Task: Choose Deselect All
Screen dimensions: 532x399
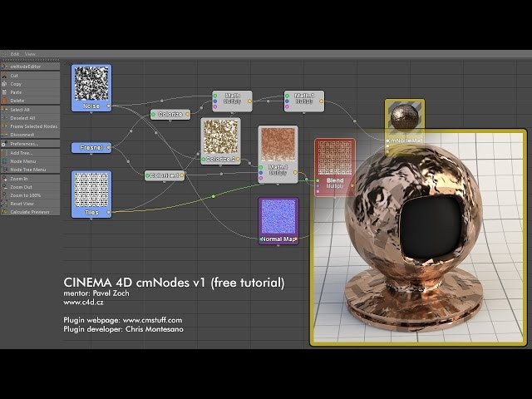Action: [x=30, y=118]
